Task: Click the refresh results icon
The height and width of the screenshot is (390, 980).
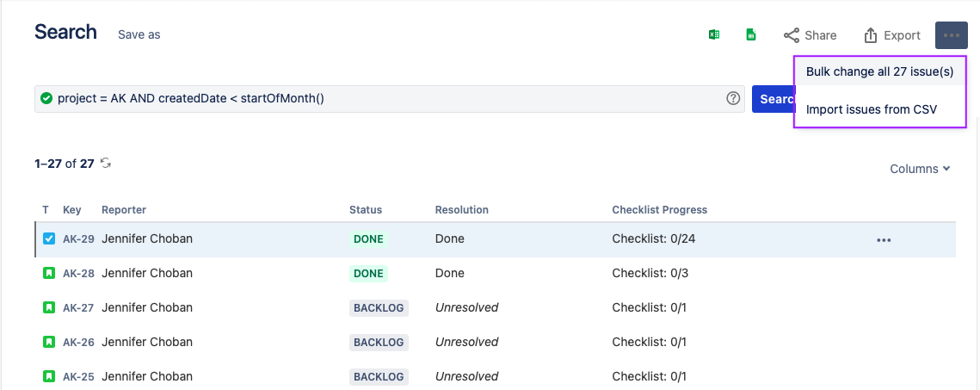Action: coord(106,163)
